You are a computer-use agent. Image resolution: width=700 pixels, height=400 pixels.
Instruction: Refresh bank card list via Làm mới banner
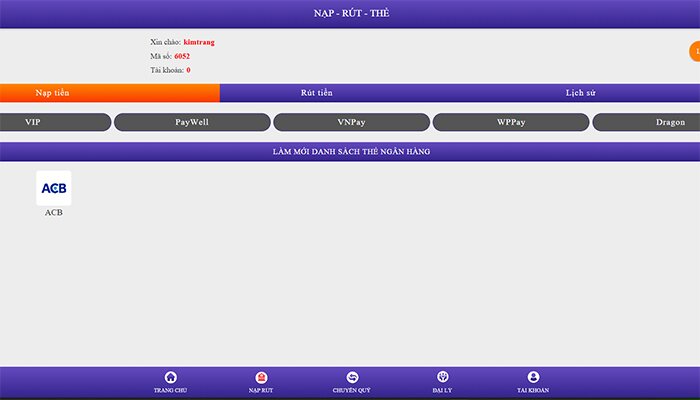(350, 152)
